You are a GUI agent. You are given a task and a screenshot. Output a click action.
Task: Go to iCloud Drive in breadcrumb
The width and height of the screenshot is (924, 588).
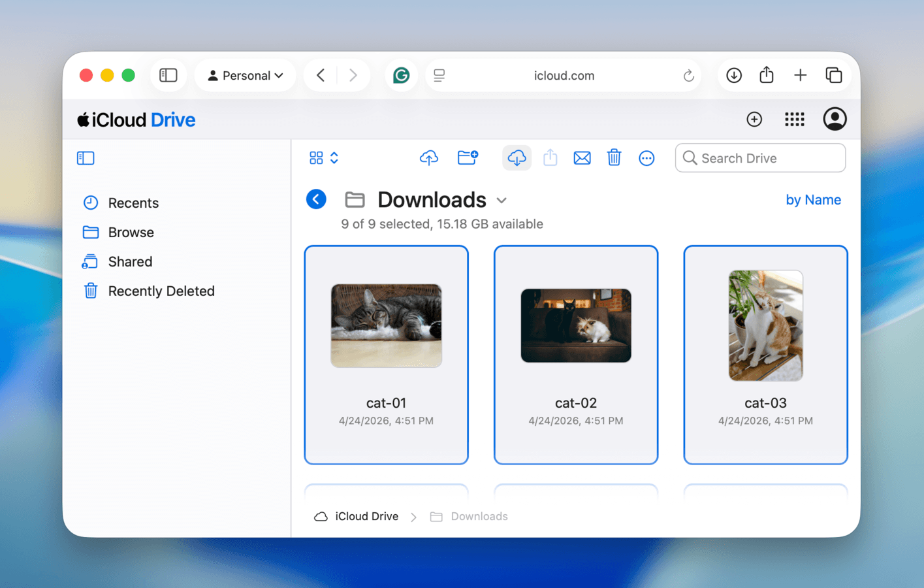357,516
